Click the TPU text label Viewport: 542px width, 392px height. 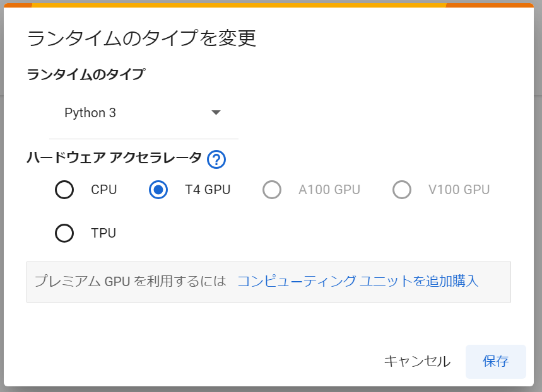(103, 233)
